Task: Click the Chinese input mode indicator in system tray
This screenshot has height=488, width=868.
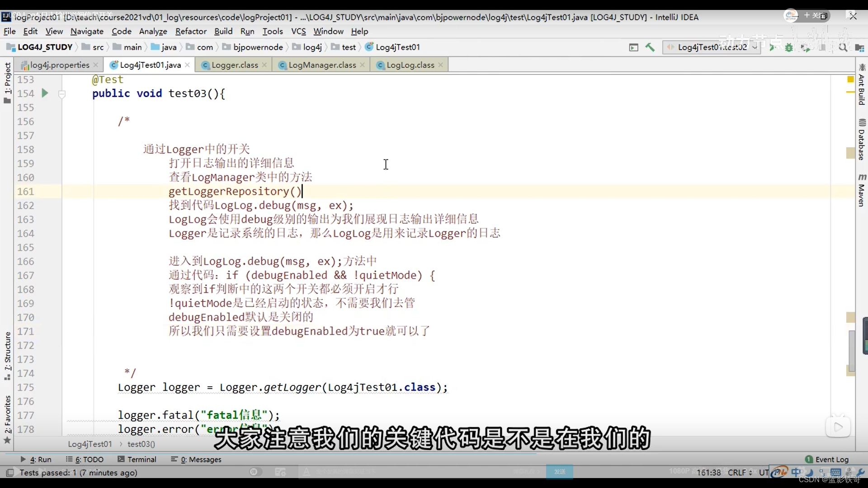Action: coord(797,472)
